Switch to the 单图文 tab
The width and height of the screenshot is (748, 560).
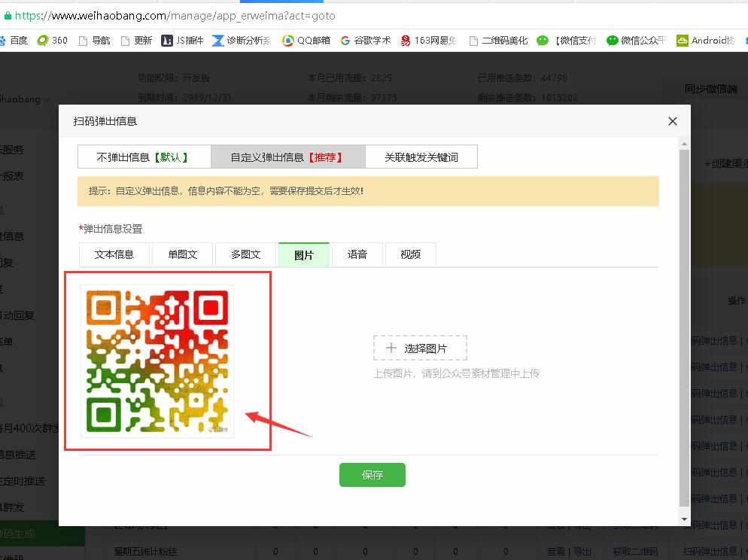click(x=183, y=254)
